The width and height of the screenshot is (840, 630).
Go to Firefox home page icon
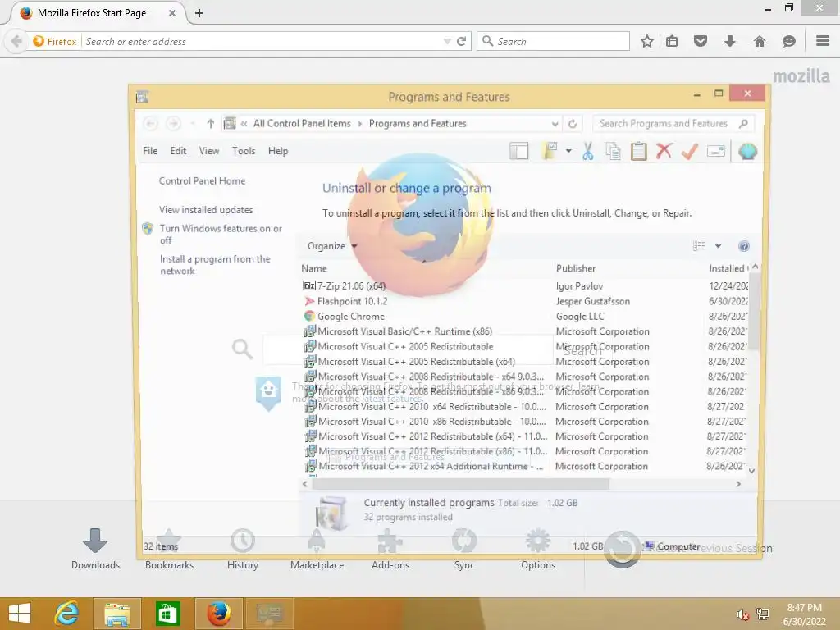click(x=760, y=41)
